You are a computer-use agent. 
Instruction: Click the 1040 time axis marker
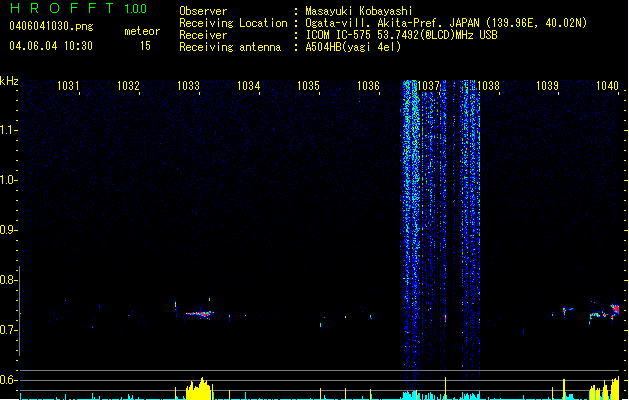pyautogui.click(x=607, y=85)
